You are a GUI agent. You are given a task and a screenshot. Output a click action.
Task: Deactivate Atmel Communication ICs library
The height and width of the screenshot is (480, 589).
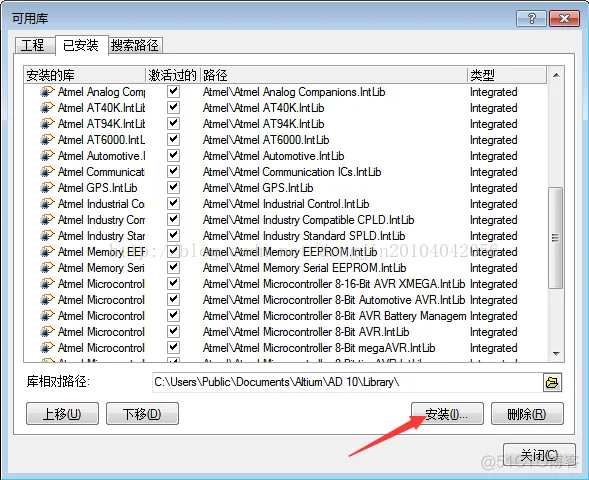pyautogui.click(x=173, y=171)
